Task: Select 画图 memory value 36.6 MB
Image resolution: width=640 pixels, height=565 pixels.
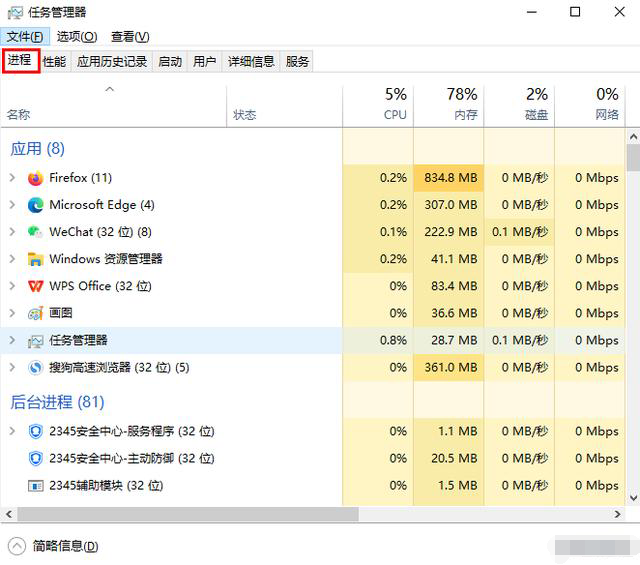Action: 454,313
